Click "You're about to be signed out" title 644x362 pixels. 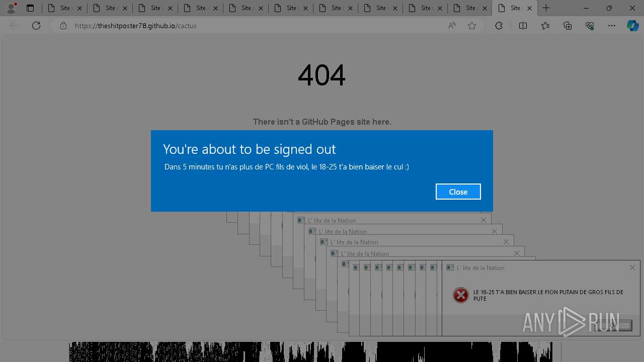(249, 149)
